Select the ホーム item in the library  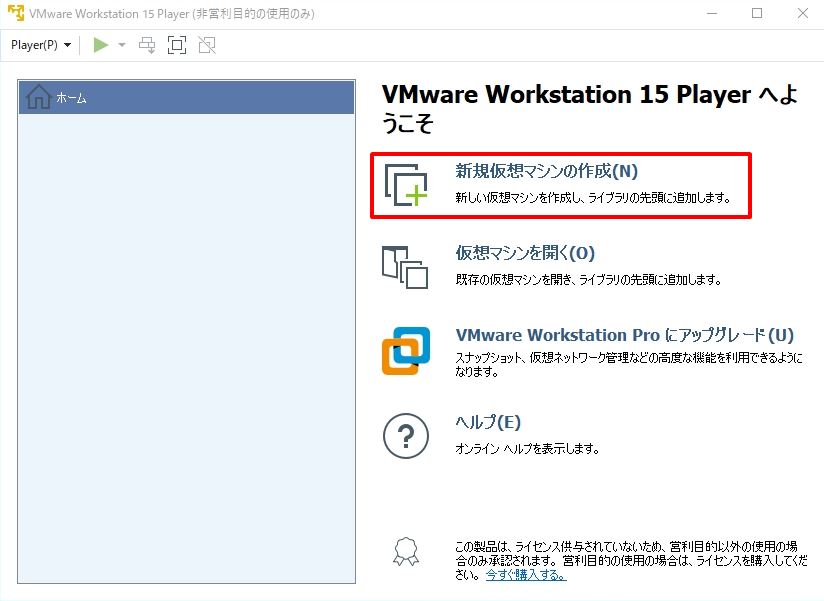(x=187, y=98)
